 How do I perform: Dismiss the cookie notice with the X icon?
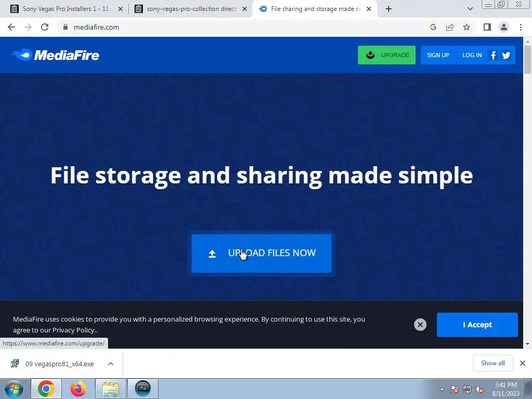coord(420,325)
